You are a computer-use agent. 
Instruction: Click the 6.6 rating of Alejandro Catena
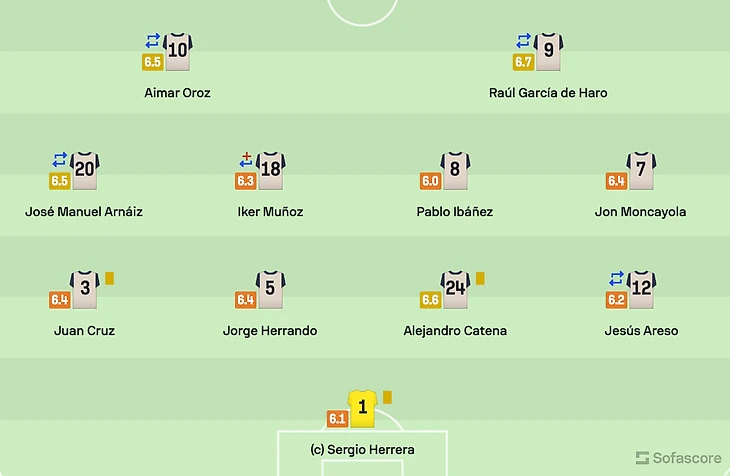430,299
